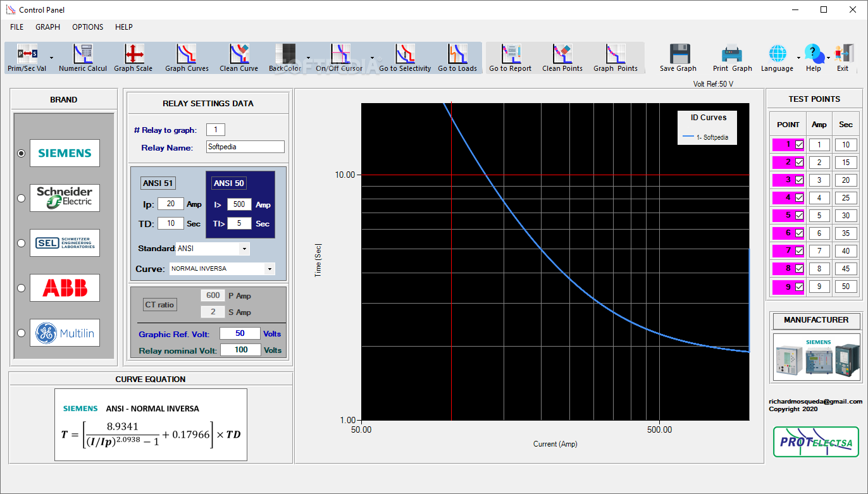Click the GE Multilin brand logo

point(65,333)
